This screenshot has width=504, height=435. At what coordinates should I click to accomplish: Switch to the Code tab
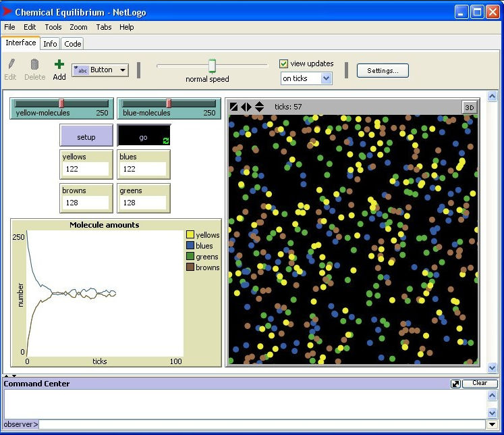[x=73, y=44]
